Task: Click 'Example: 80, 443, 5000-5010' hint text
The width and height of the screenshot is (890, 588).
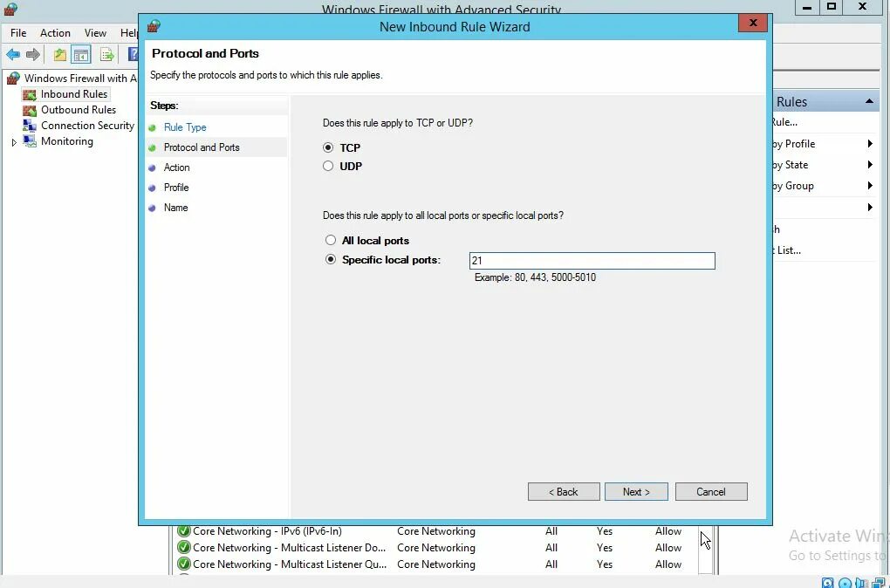Action: 535,277
